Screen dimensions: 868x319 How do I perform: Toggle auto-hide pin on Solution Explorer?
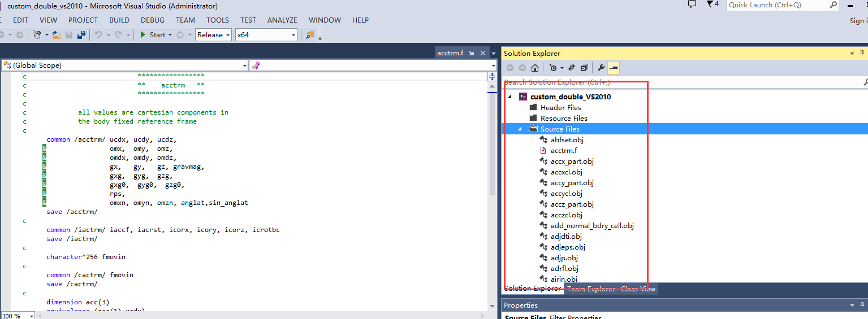pyautogui.click(x=862, y=53)
